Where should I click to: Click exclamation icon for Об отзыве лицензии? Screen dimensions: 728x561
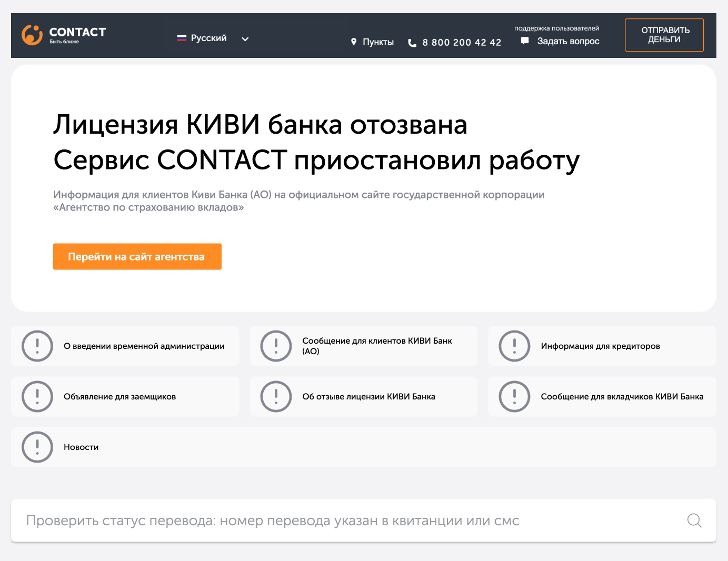pos(276,396)
